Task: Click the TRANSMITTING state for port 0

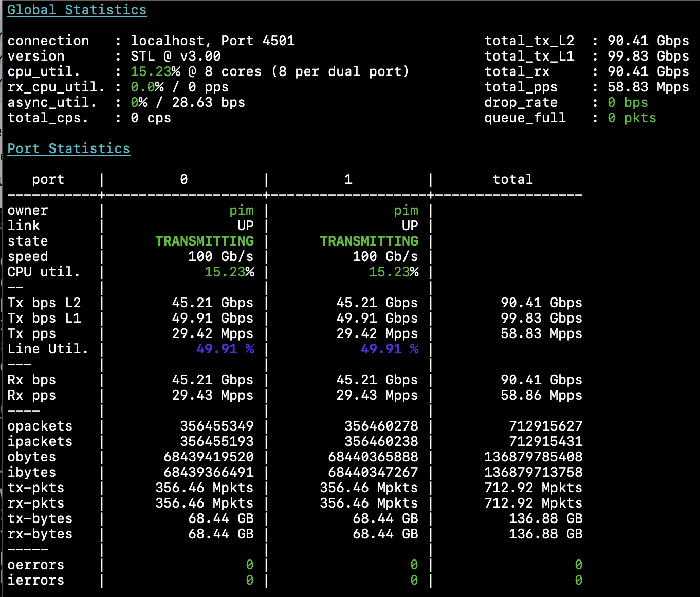Action: coord(205,241)
